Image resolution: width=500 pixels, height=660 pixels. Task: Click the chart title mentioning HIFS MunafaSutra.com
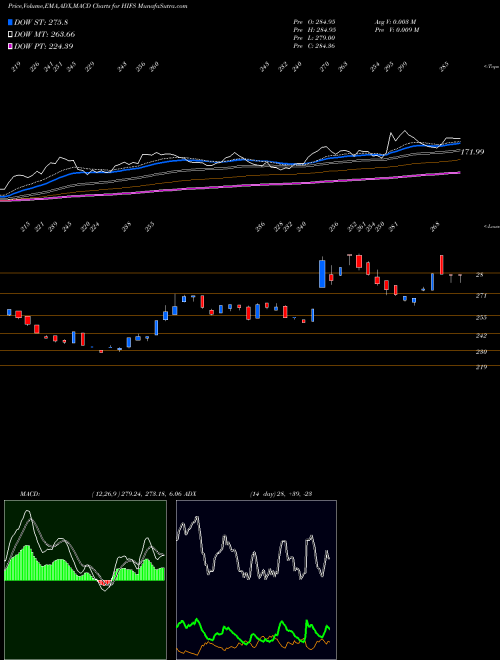coord(98,6)
